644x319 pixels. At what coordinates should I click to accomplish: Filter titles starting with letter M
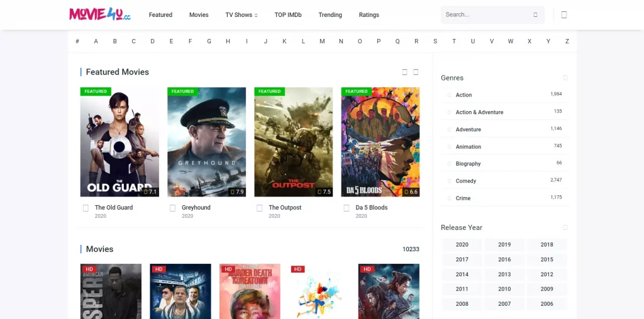(322, 41)
